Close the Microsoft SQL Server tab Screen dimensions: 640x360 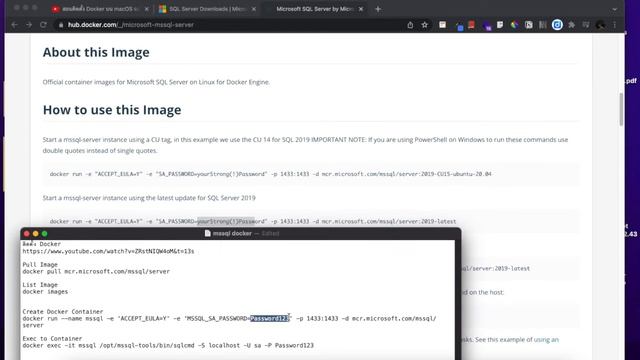point(361,9)
